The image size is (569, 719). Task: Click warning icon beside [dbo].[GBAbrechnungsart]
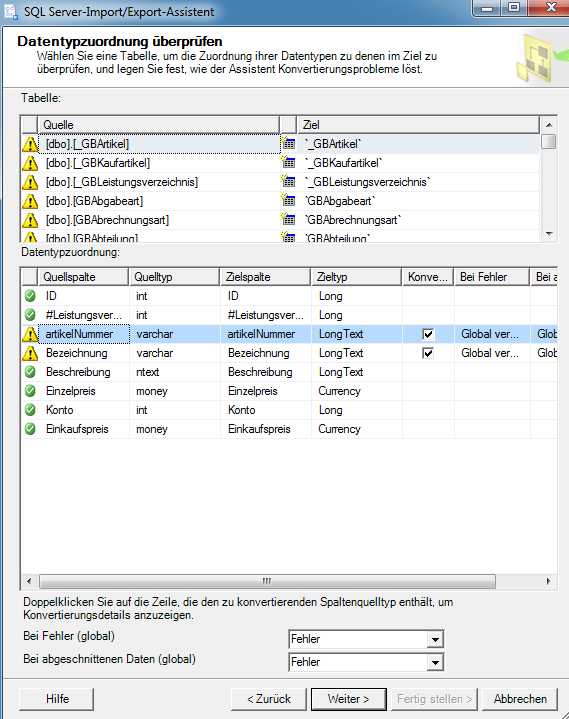tap(30, 220)
